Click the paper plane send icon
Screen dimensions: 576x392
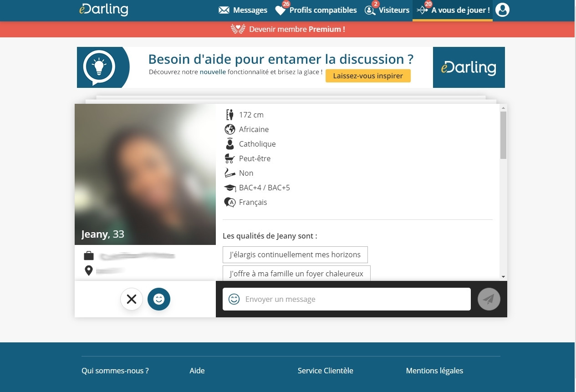489,299
